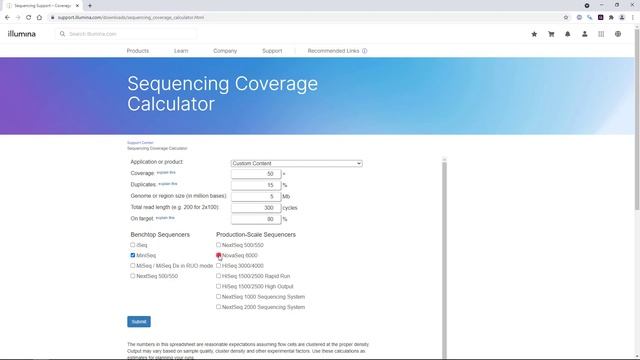Click the search magnifier icon
Screen dimensions: 640x360
pos(62,34)
